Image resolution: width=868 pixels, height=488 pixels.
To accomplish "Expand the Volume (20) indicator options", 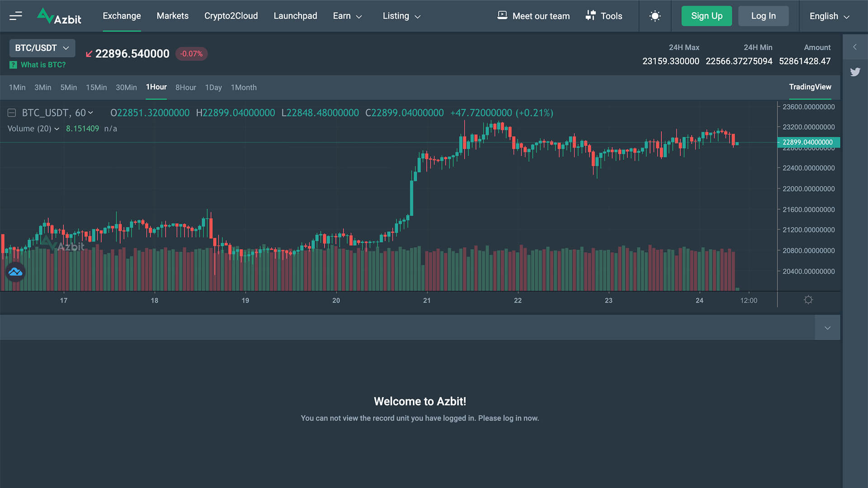I will pyautogui.click(x=57, y=129).
